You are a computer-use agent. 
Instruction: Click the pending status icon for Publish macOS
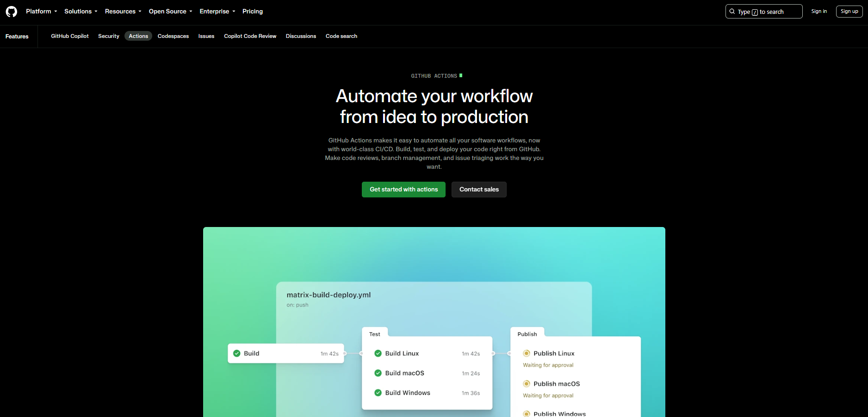point(527,384)
